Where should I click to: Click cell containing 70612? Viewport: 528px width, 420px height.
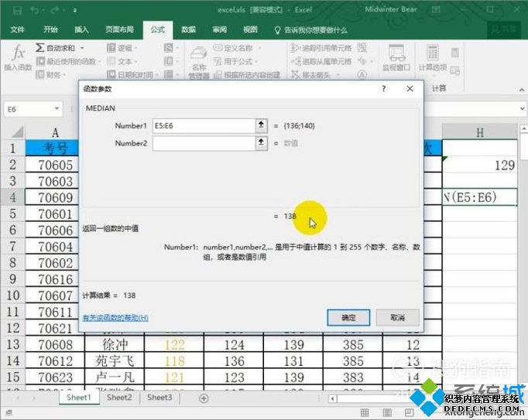(56, 360)
